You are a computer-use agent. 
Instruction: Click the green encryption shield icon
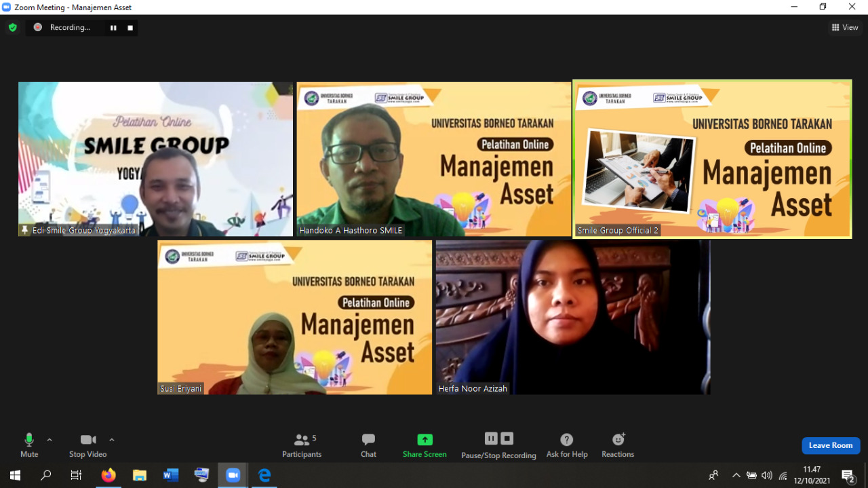point(12,27)
